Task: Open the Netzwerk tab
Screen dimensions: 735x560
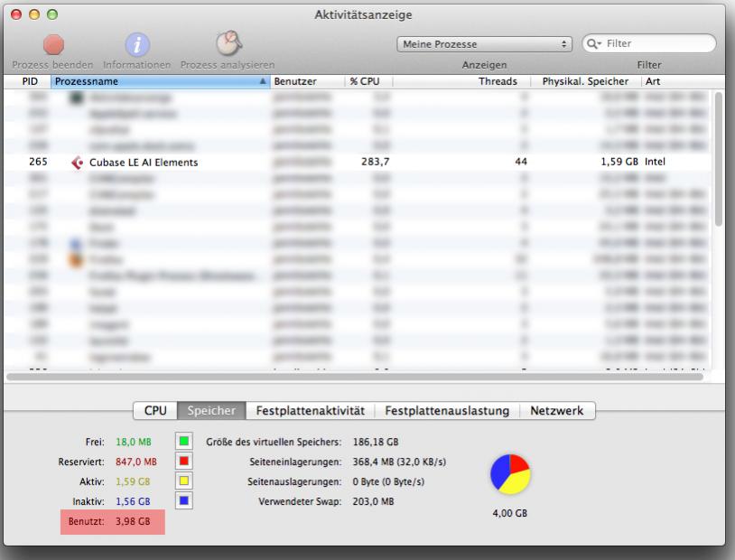Action: [557, 411]
